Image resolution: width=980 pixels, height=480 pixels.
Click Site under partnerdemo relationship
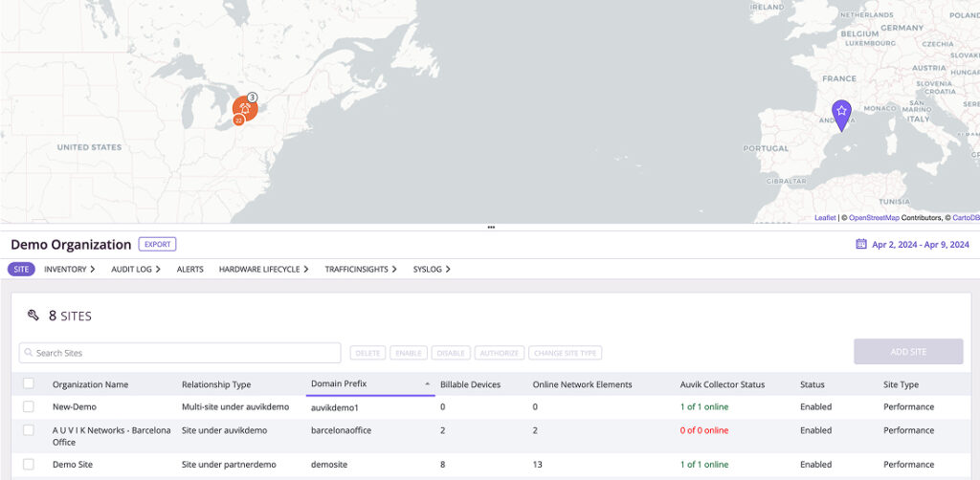coord(229,465)
